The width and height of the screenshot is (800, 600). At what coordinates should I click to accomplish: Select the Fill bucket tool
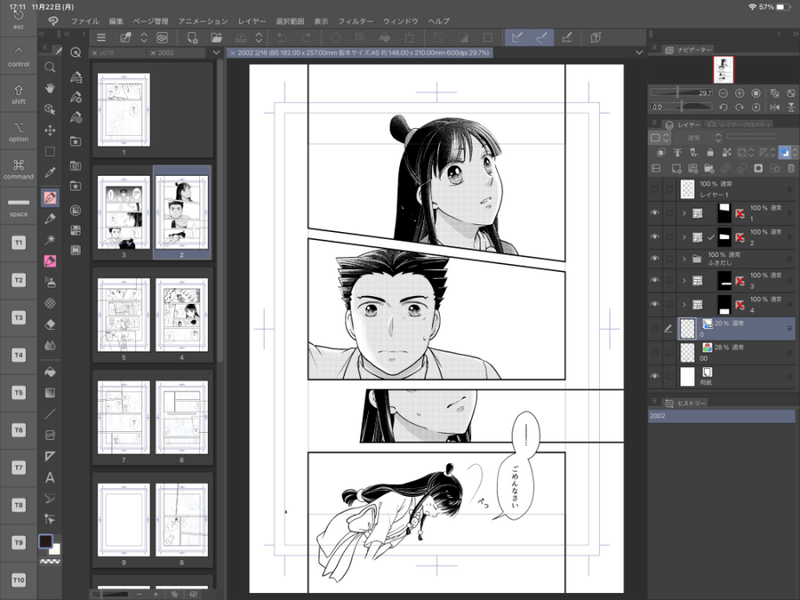click(x=49, y=372)
